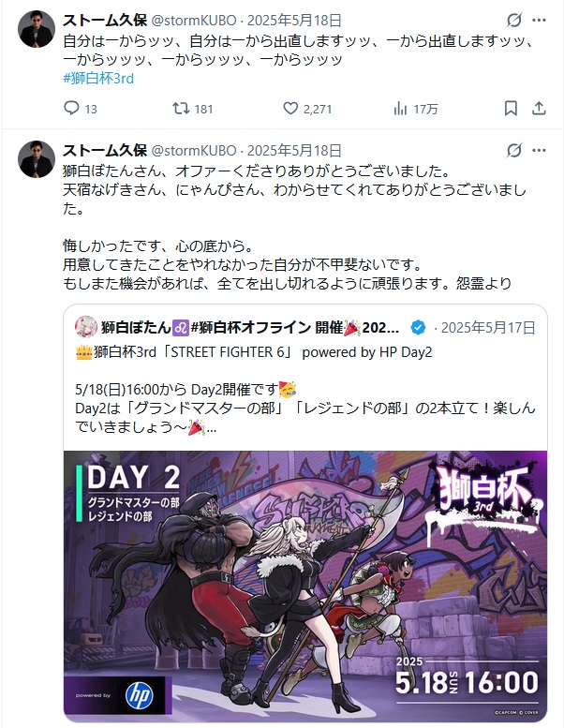Open @stormKUBO handle in second tweet

(194, 151)
